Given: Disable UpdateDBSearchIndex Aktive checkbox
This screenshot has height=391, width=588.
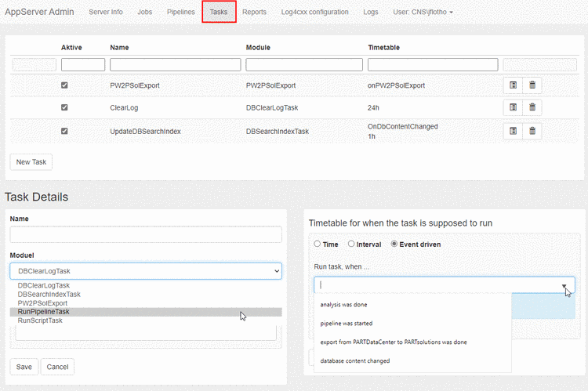Looking at the screenshot, I should click(64, 131).
